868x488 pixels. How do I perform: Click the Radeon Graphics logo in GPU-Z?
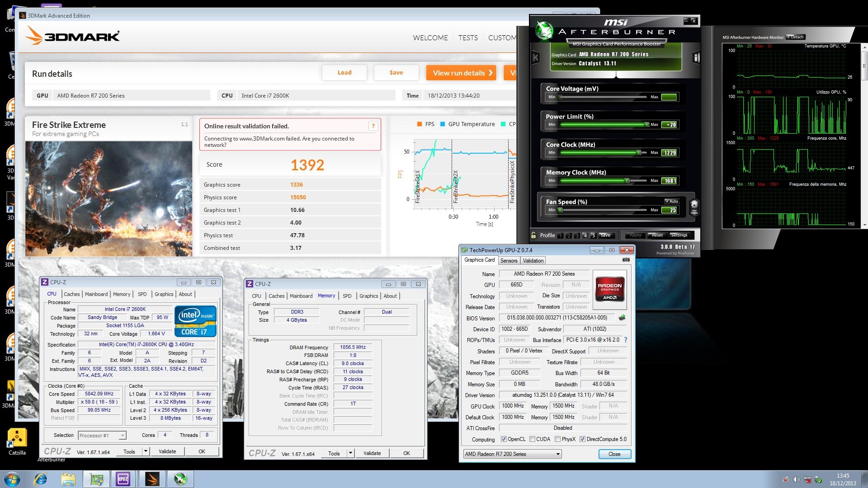click(x=610, y=289)
